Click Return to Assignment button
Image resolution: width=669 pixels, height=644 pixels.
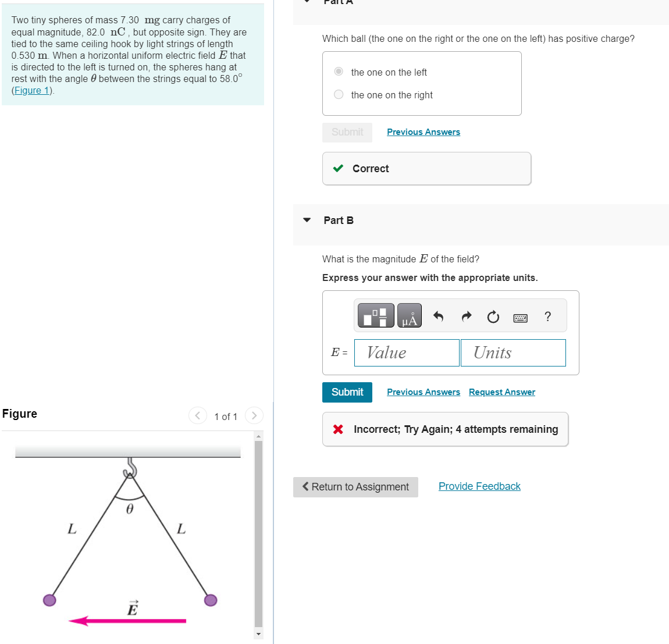[355, 487]
